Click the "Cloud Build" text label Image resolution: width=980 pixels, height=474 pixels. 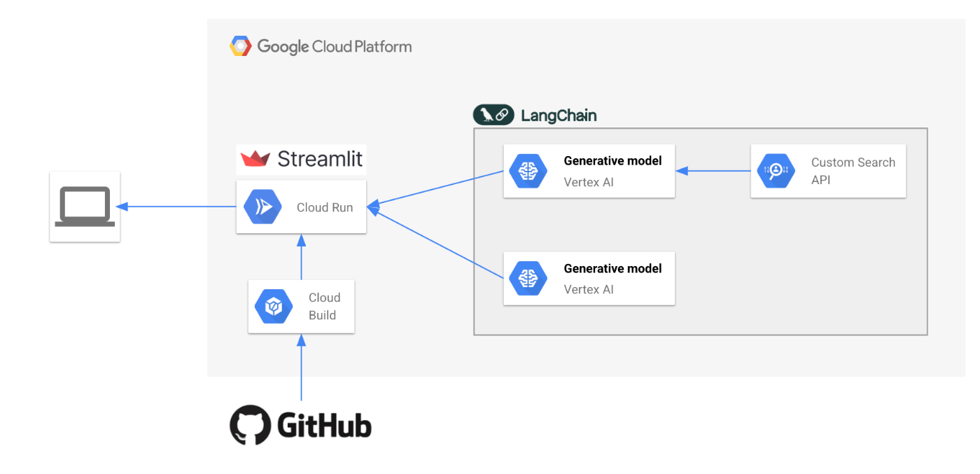pos(324,307)
